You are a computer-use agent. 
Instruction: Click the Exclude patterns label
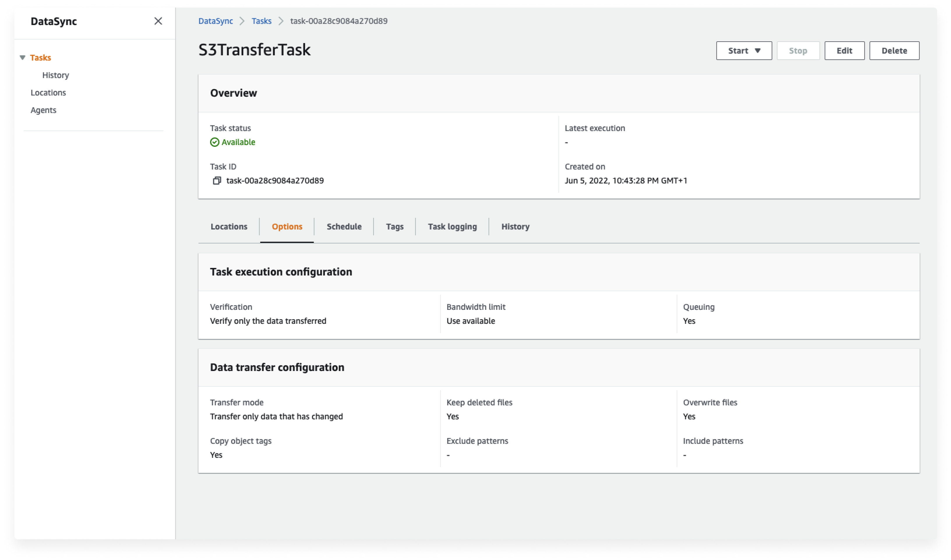click(477, 441)
